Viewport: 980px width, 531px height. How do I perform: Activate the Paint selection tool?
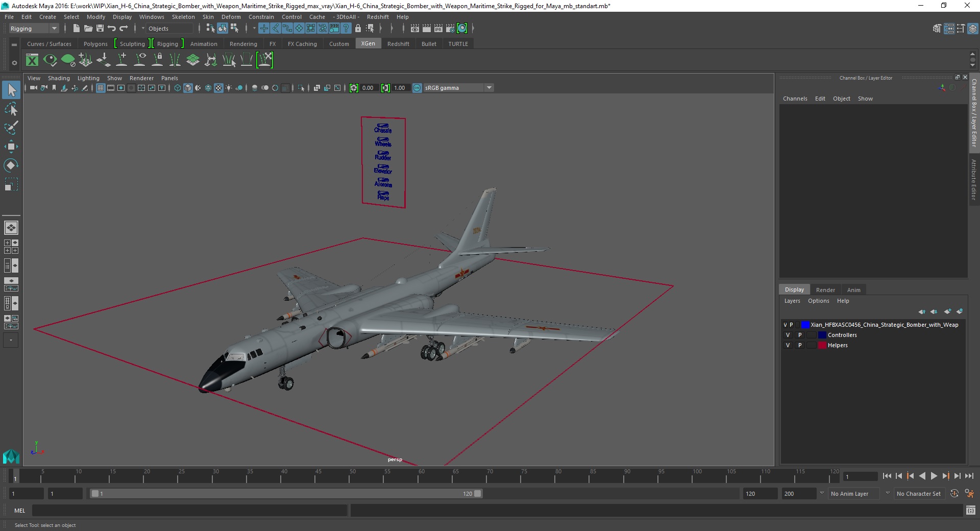[x=11, y=128]
